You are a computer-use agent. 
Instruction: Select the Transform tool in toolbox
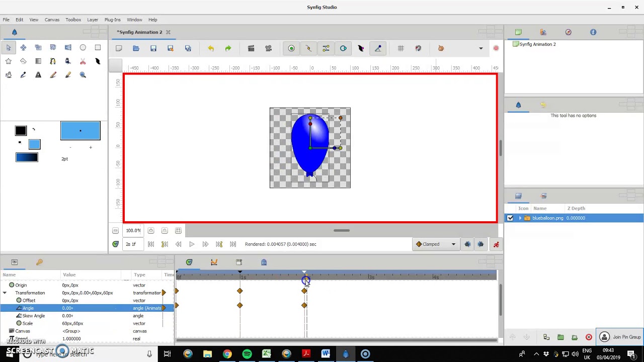click(9, 48)
